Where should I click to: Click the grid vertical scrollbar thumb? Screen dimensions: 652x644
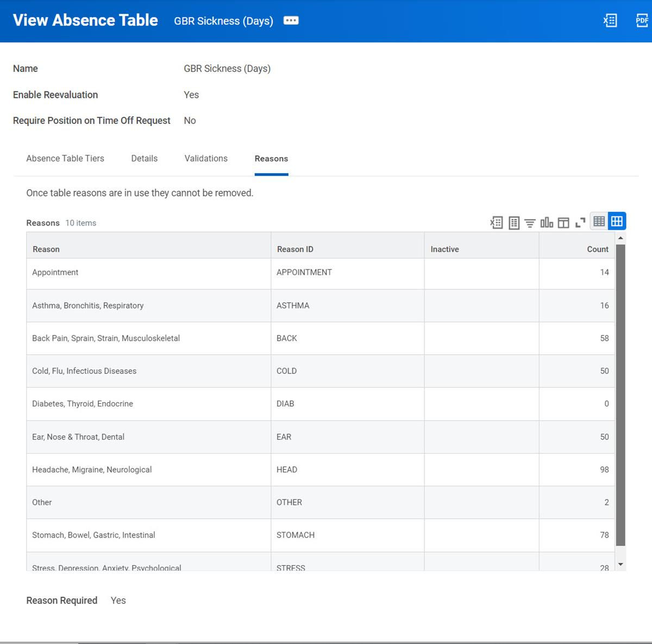(x=620, y=395)
